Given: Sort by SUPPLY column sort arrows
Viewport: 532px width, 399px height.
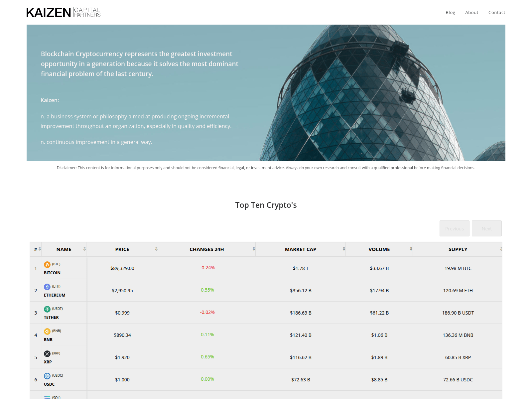Looking at the screenshot, I should pyautogui.click(x=501, y=249).
